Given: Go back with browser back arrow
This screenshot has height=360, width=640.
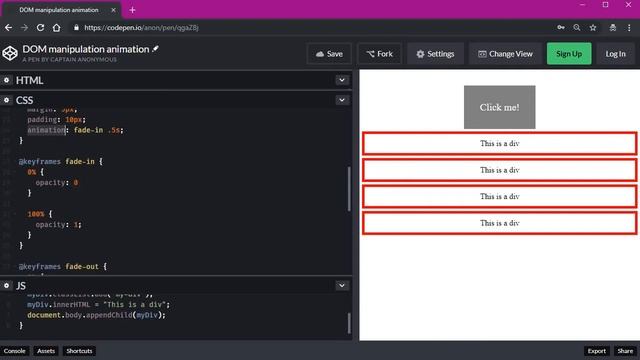Looking at the screenshot, I should 8,28.
